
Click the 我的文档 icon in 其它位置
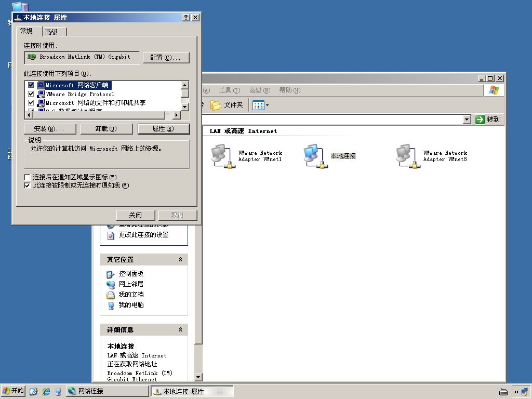(x=111, y=295)
